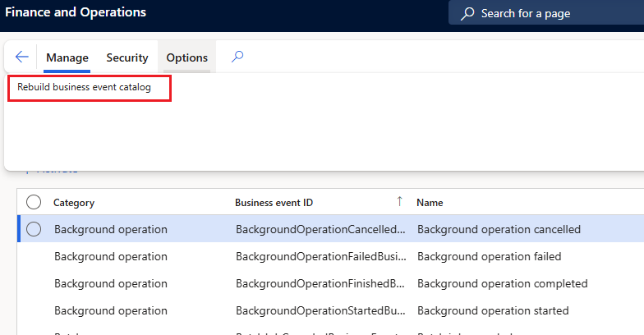
Task: Select the 'Background operation started' name cell
Action: click(493, 310)
